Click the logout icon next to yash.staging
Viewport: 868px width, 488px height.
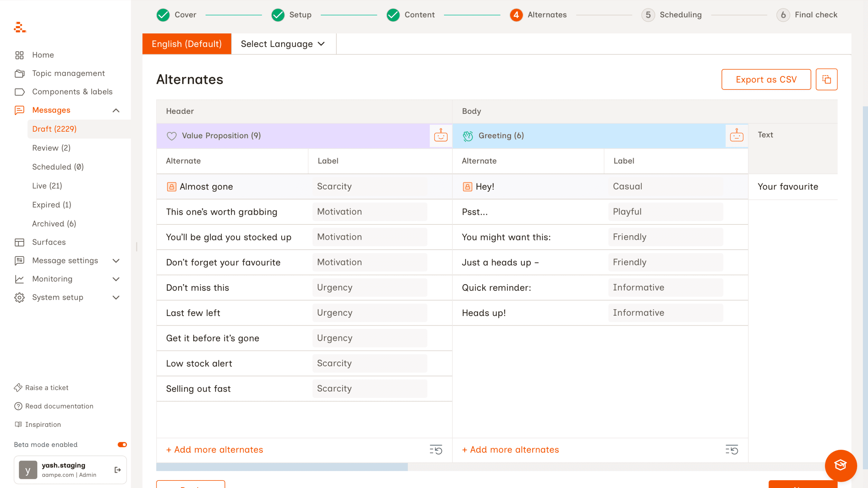(118, 470)
